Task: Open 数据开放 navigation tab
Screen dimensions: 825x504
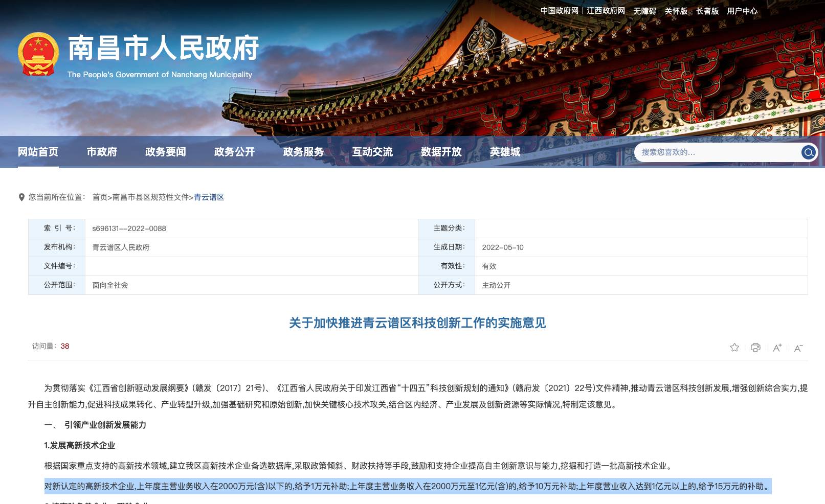Action: (441, 152)
